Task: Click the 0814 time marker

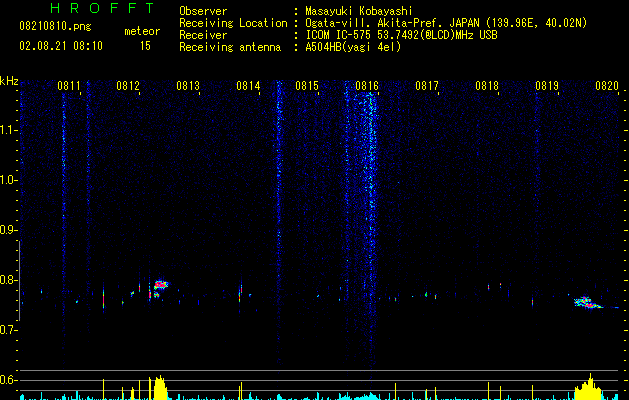Action: [x=248, y=86]
